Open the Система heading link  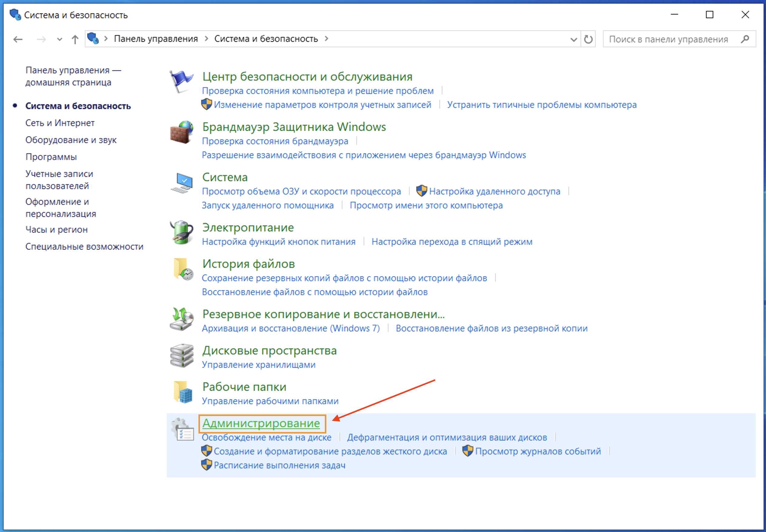pos(225,177)
